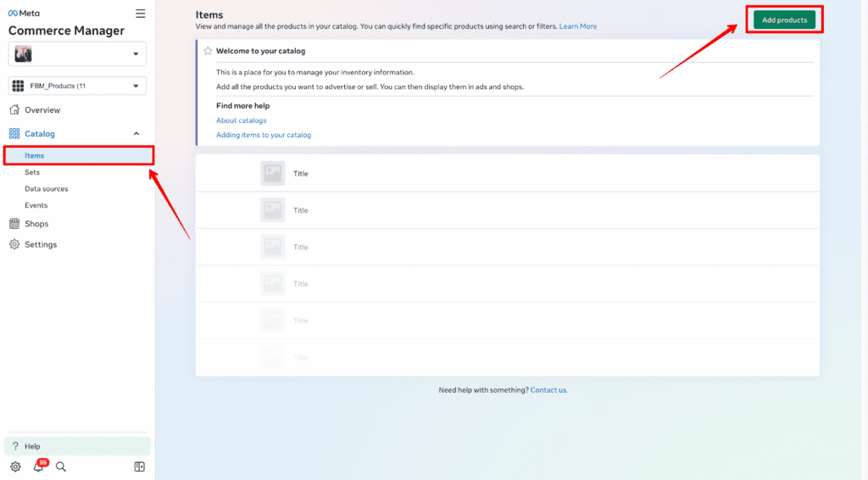This screenshot has height=480, width=868.
Task: Click the star icon beside Welcome heading
Action: coord(208,51)
